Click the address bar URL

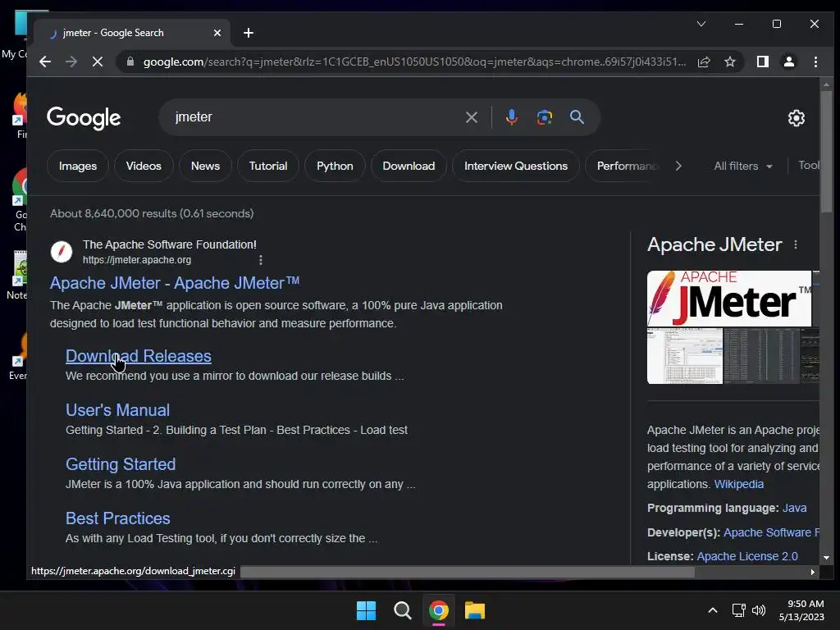point(414,62)
